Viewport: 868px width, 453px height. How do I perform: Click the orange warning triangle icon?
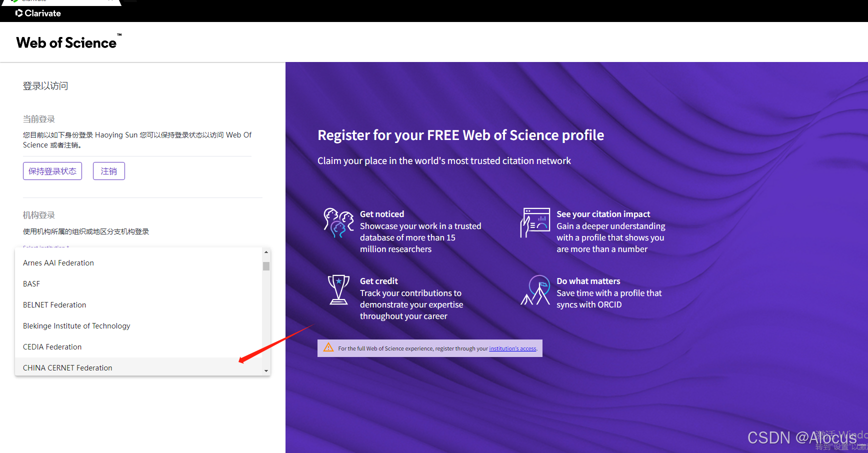pos(328,347)
